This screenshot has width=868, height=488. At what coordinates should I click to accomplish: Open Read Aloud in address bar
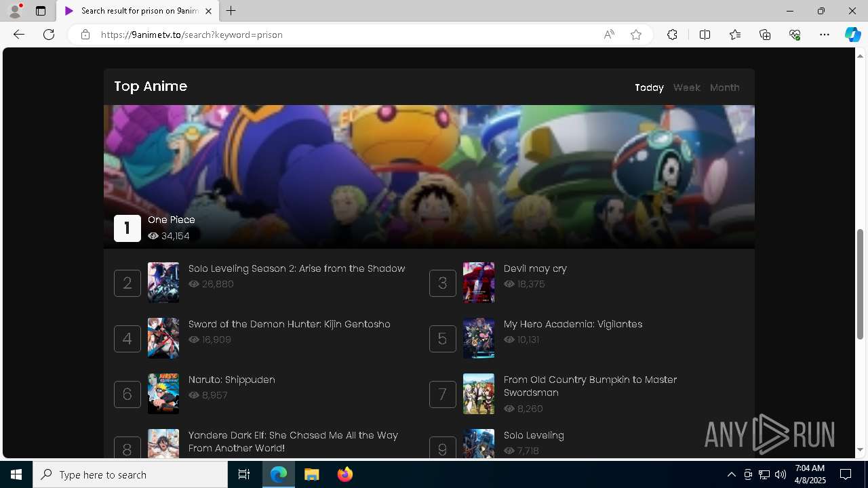[x=609, y=35]
